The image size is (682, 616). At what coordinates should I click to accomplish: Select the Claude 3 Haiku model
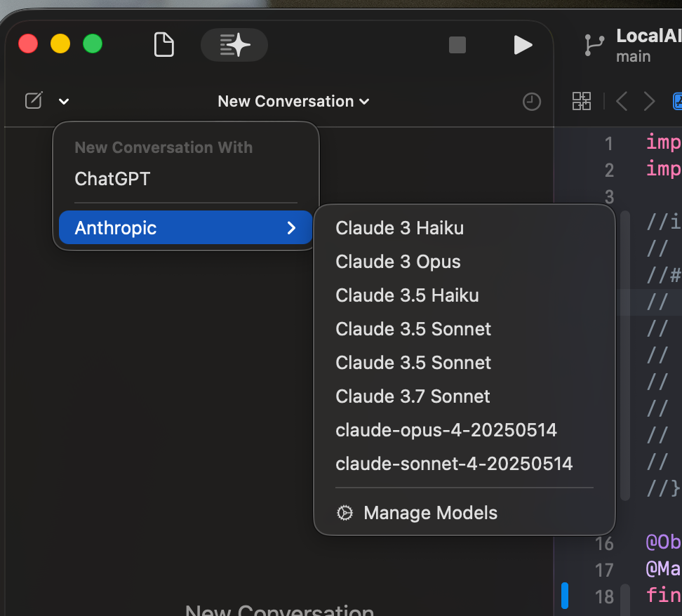[464, 228]
